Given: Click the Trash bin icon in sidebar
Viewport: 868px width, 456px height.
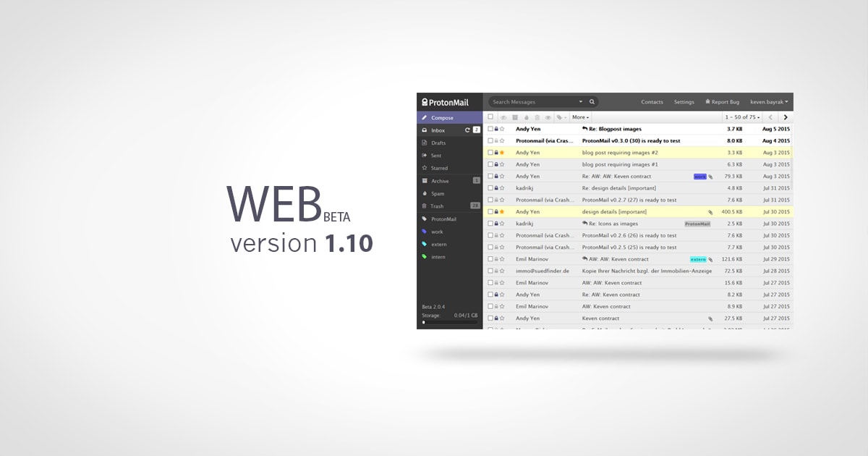Looking at the screenshot, I should (425, 206).
